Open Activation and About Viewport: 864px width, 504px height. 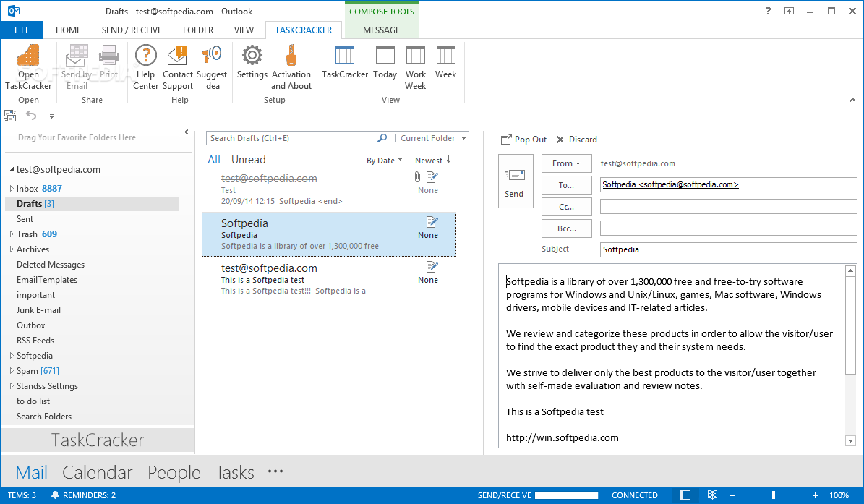(x=291, y=67)
